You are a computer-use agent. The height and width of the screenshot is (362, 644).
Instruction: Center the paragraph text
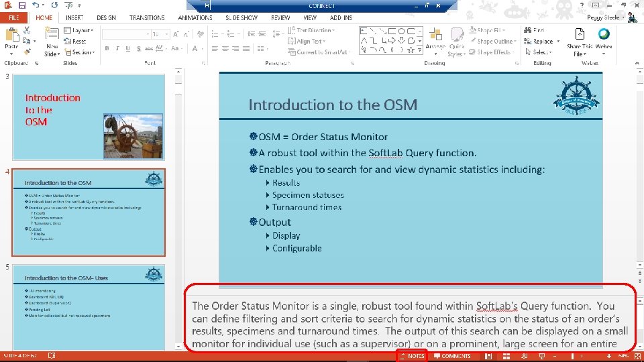(225, 48)
